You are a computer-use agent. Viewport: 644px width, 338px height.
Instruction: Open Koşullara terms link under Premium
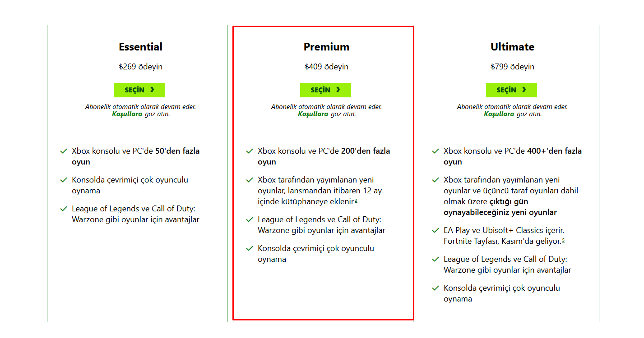coord(313,114)
